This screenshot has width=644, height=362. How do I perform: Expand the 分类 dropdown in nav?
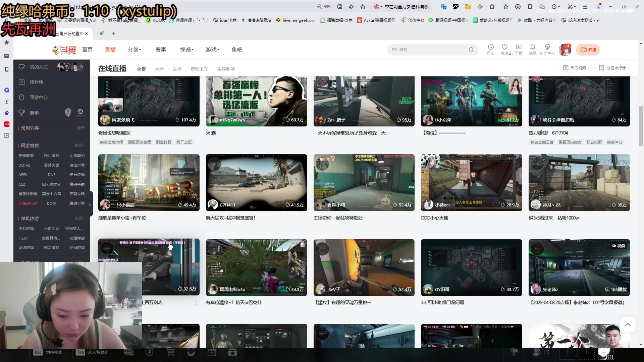pos(135,50)
